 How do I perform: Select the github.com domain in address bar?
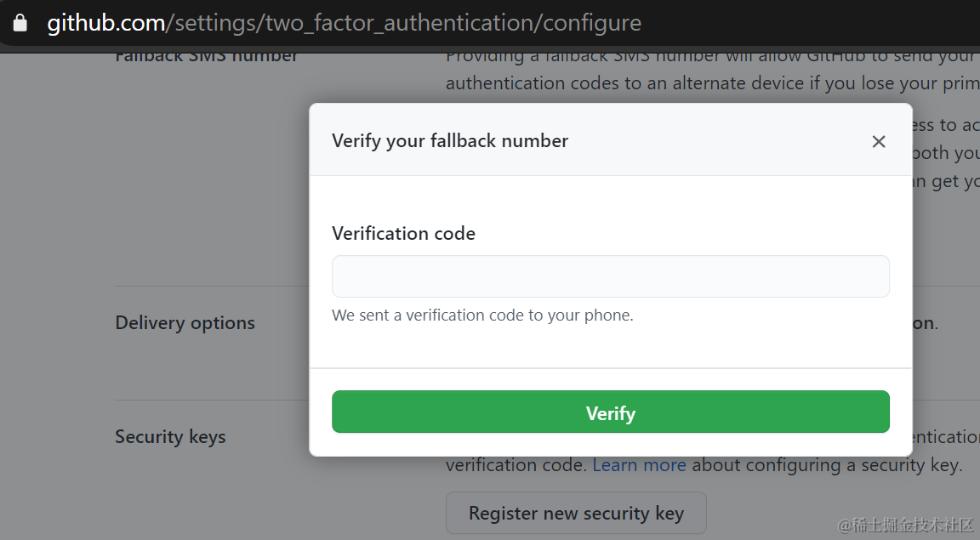tap(106, 23)
